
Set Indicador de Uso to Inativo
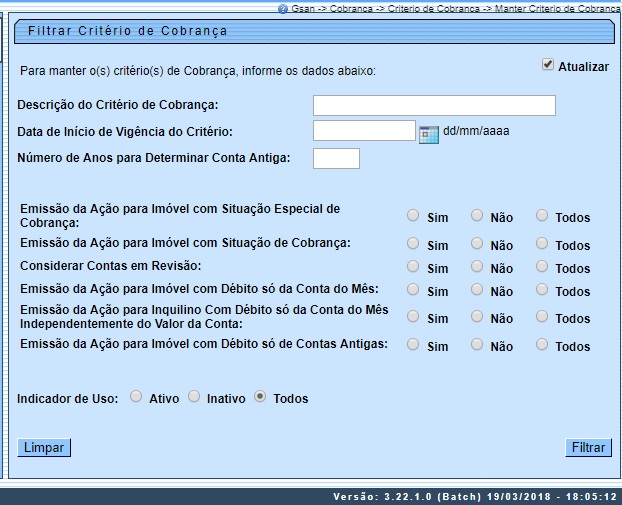(x=194, y=397)
